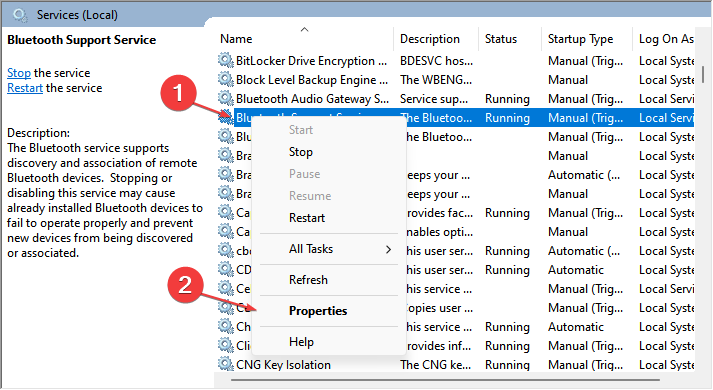Click Running status in CNG Key Isolation row
The height and width of the screenshot is (390, 713).
point(507,365)
